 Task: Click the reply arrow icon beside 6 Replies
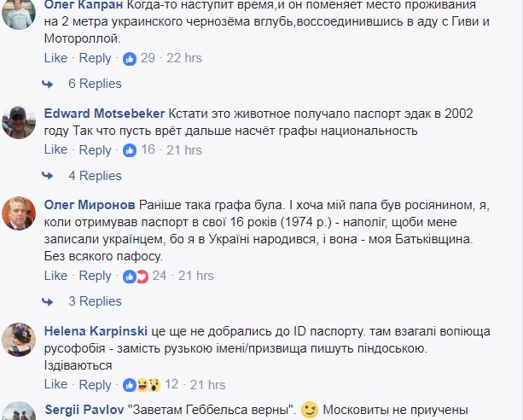pos(50,85)
